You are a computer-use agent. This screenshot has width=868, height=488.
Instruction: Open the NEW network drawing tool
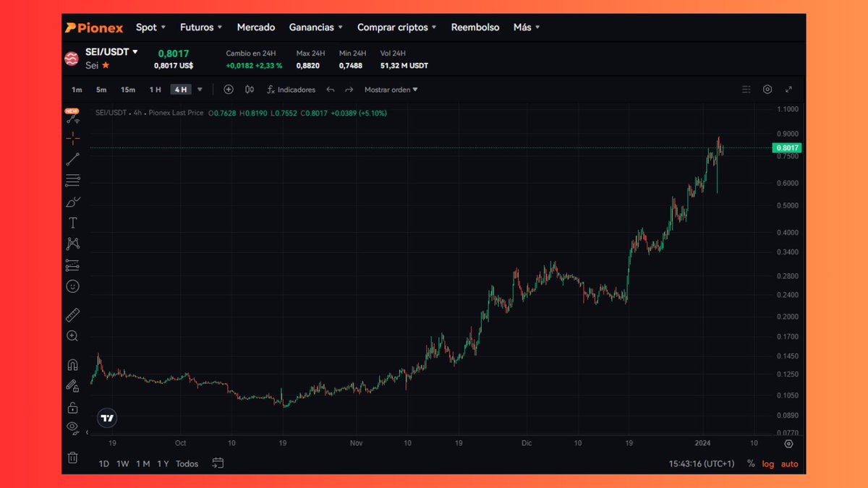click(x=72, y=116)
